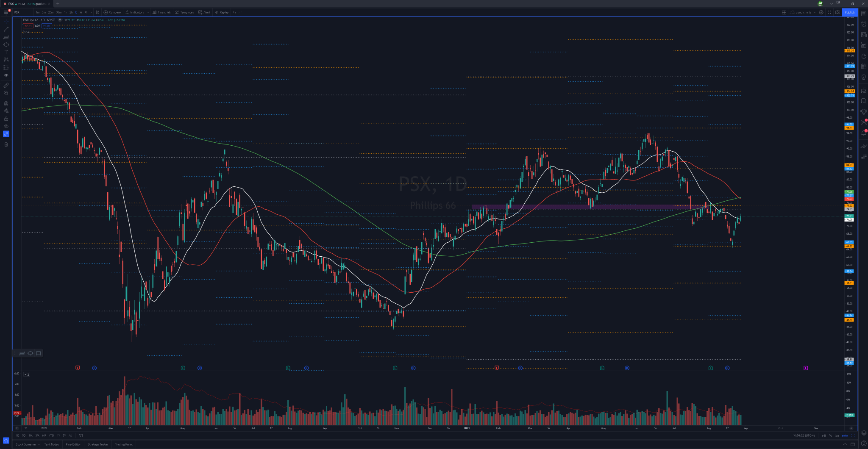
Task: Open the window account dropdown chevron
Action: pyautogui.click(x=832, y=4)
